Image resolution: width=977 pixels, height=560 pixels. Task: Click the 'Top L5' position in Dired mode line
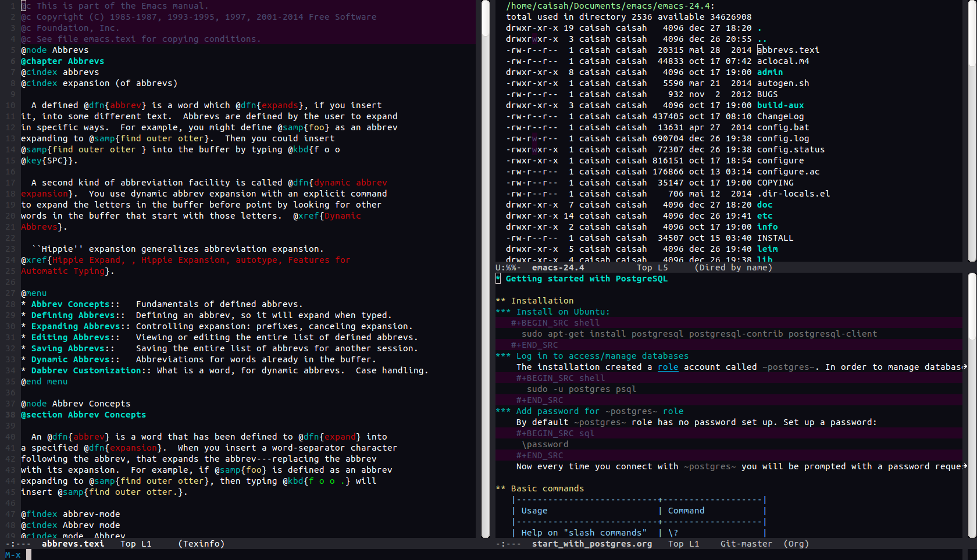(x=652, y=267)
